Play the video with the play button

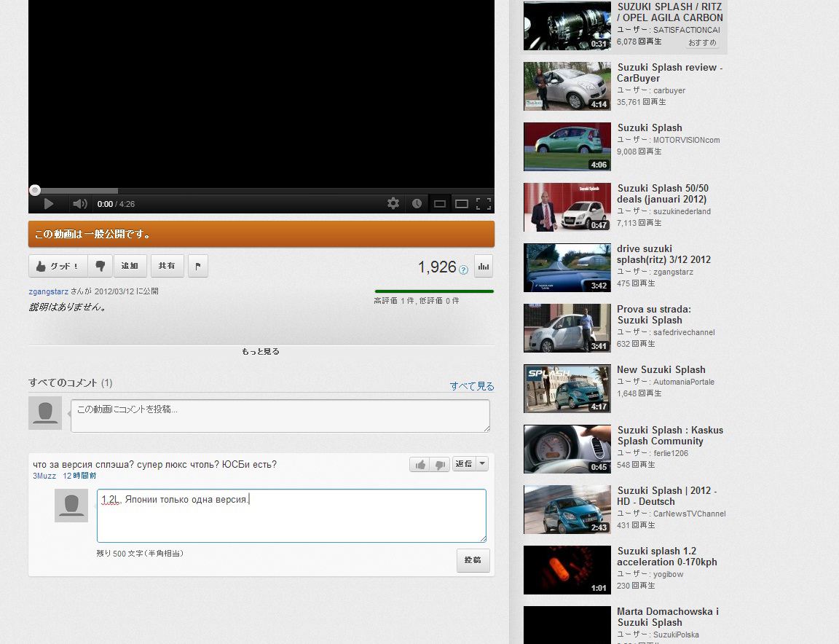[x=48, y=204]
